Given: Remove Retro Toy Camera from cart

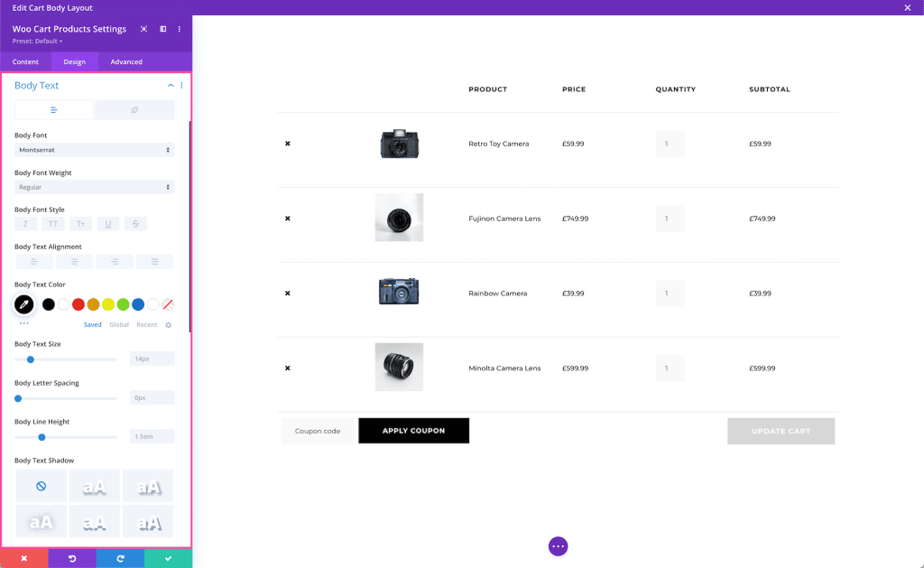Looking at the screenshot, I should click(x=288, y=143).
